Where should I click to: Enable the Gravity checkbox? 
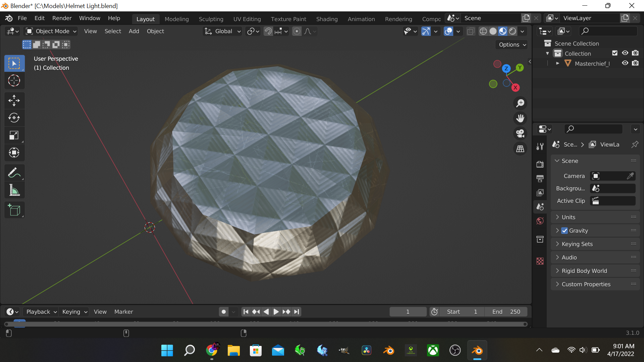565,231
